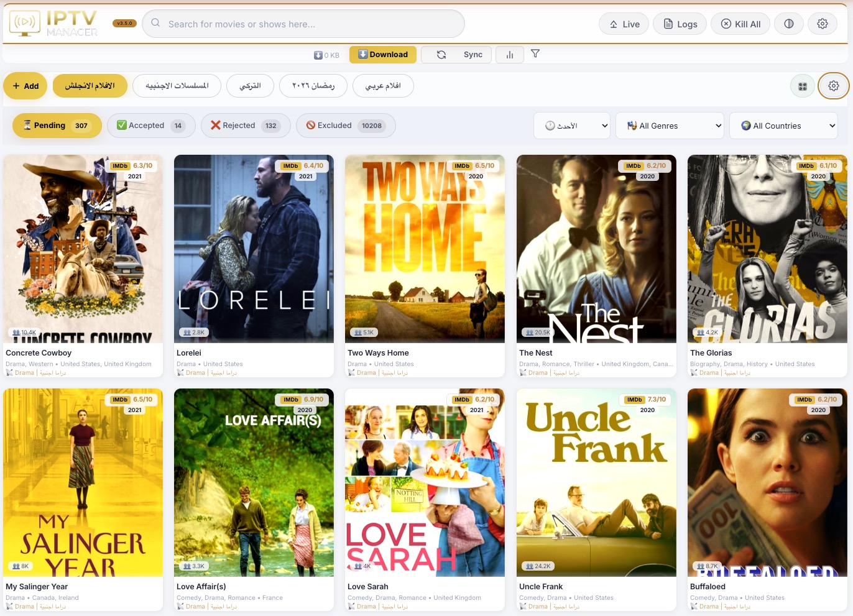Click the Uncle Frank title text
This screenshot has width=853, height=616.
541,587
